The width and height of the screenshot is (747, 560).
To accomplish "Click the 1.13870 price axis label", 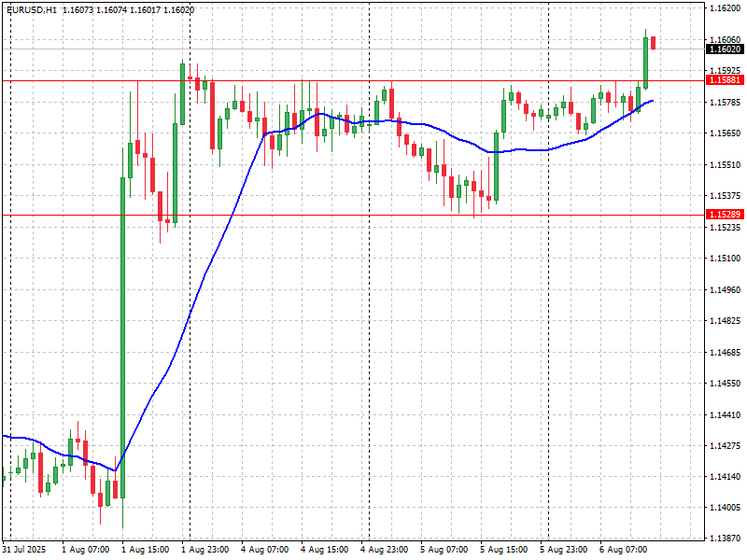I will pos(725,539).
